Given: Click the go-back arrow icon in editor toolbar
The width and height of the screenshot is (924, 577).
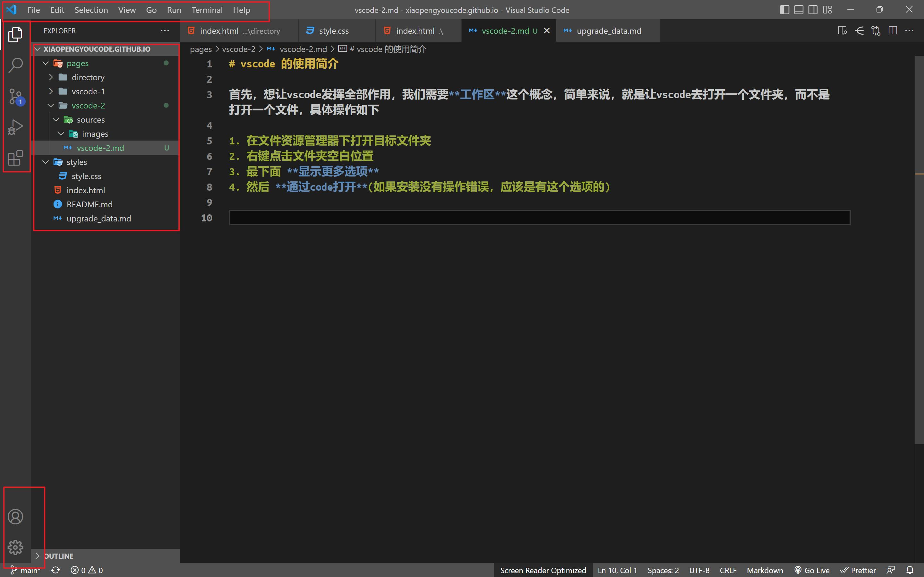Looking at the screenshot, I should coord(859,30).
